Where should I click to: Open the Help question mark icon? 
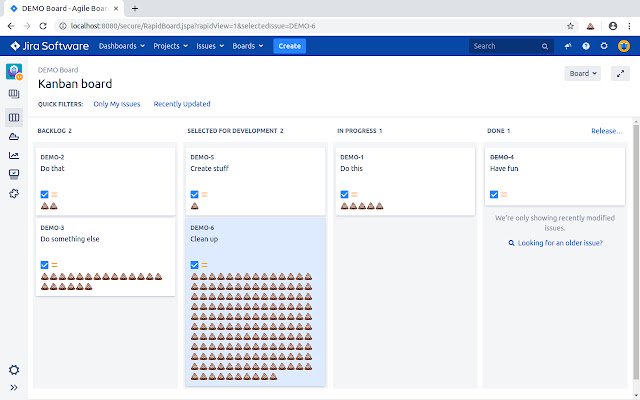coord(586,46)
